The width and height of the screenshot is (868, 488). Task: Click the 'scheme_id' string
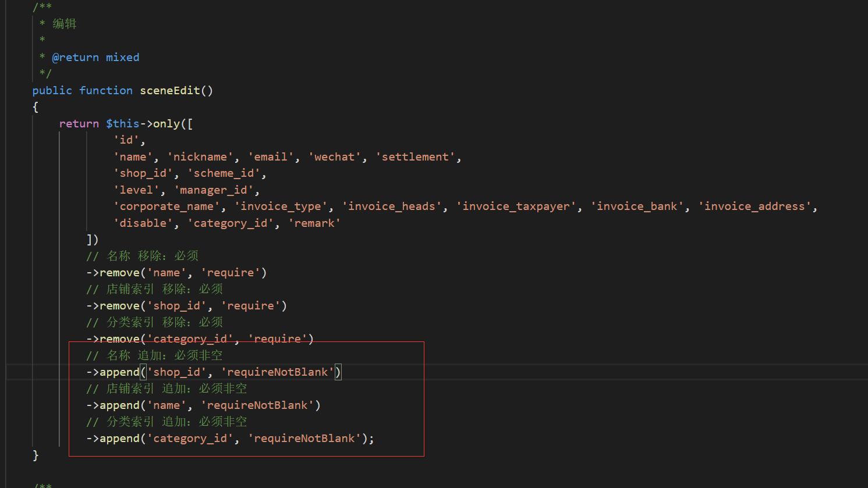(224, 173)
